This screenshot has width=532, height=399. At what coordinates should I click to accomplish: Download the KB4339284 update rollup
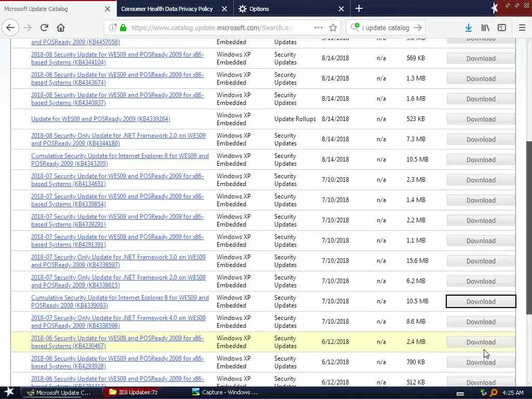(x=481, y=119)
